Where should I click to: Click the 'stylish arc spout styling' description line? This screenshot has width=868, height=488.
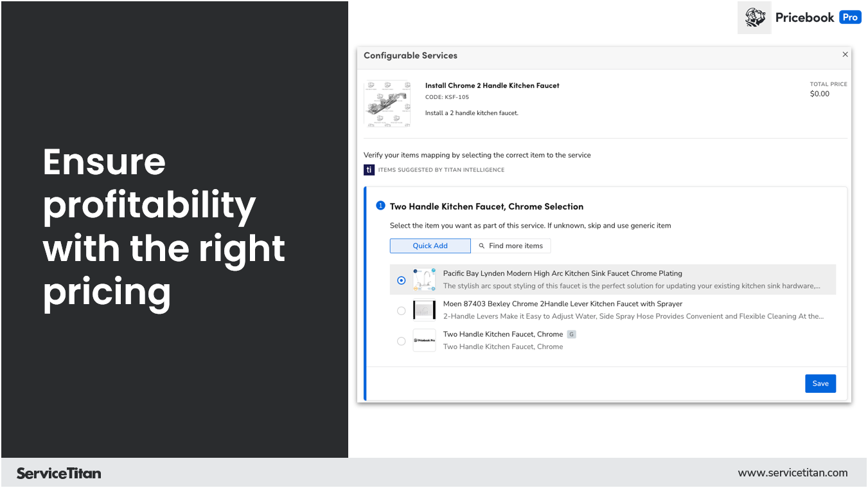click(x=632, y=286)
